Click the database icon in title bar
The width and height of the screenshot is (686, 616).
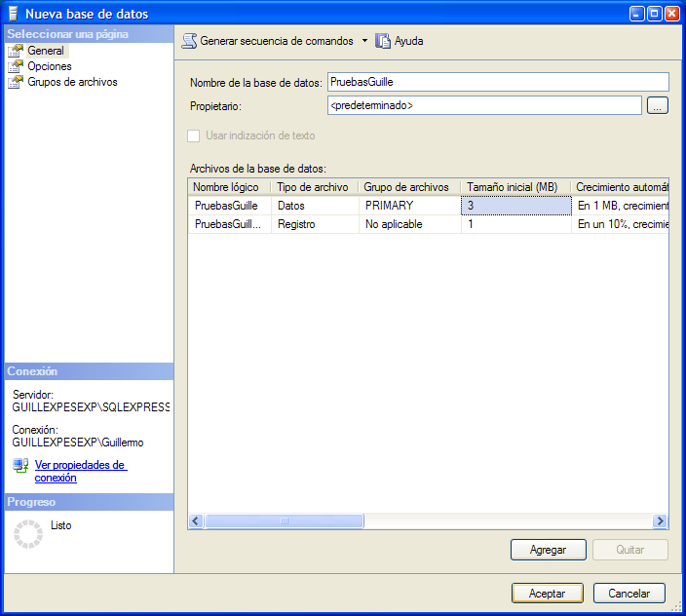coord(13,14)
